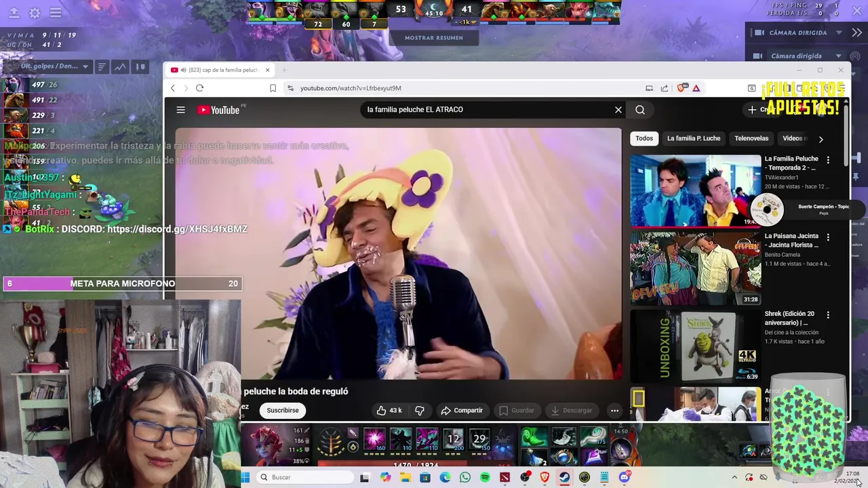Screen dimensions: 868x488
Task: Click the Suscribirse button
Action: click(283, 410)
